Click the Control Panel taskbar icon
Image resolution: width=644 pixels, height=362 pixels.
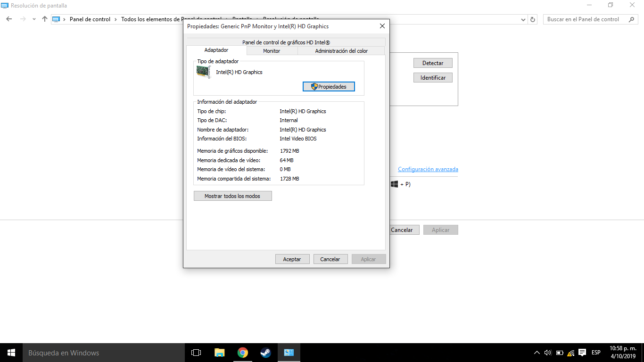[x=289, y=353]
